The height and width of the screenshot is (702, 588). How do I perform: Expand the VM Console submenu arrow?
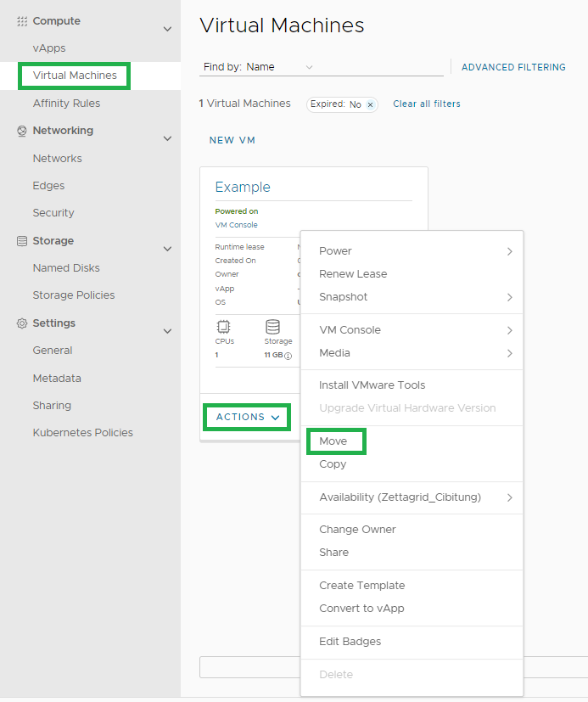(x=510, y=330)
